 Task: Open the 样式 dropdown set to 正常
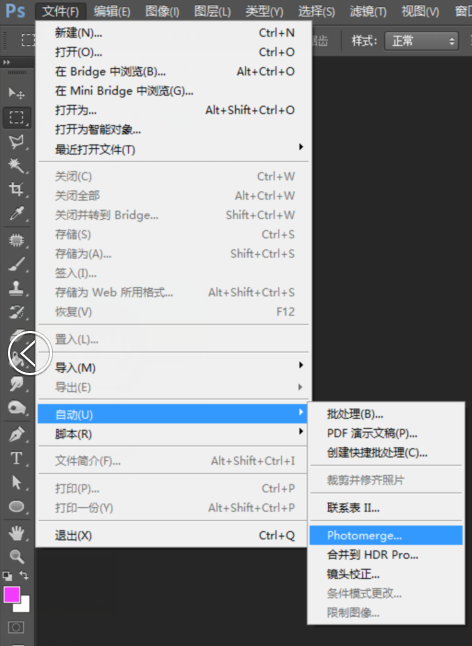(421, 41)
